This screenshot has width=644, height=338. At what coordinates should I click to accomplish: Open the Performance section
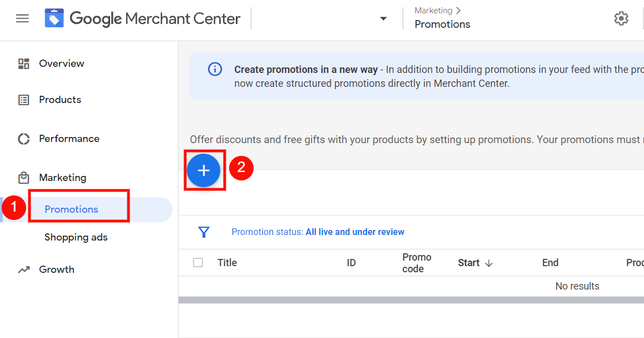(69, 139)
